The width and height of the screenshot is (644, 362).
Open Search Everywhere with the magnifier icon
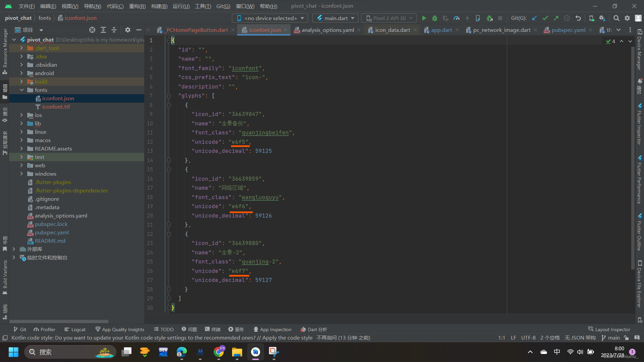click(616, 18)
